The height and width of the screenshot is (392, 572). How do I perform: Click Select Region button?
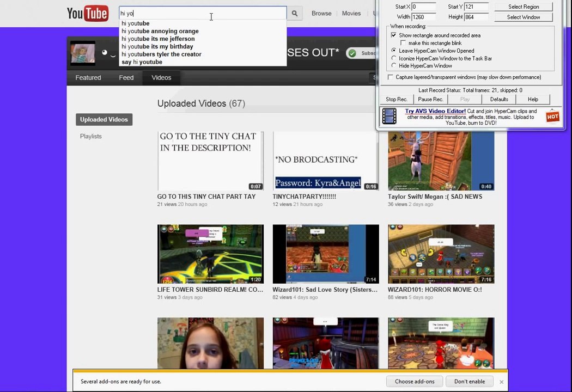(524, 7)
